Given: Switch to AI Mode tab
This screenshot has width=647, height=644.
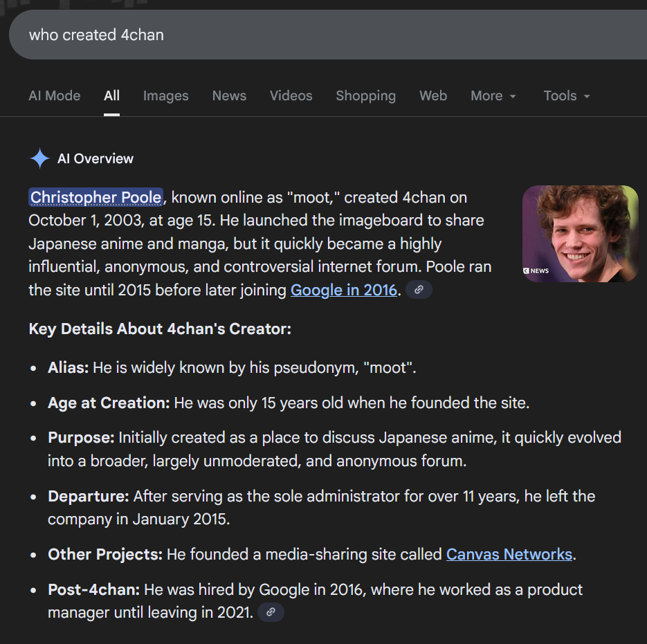Looking at the screenshot, I should coord(55,95).
